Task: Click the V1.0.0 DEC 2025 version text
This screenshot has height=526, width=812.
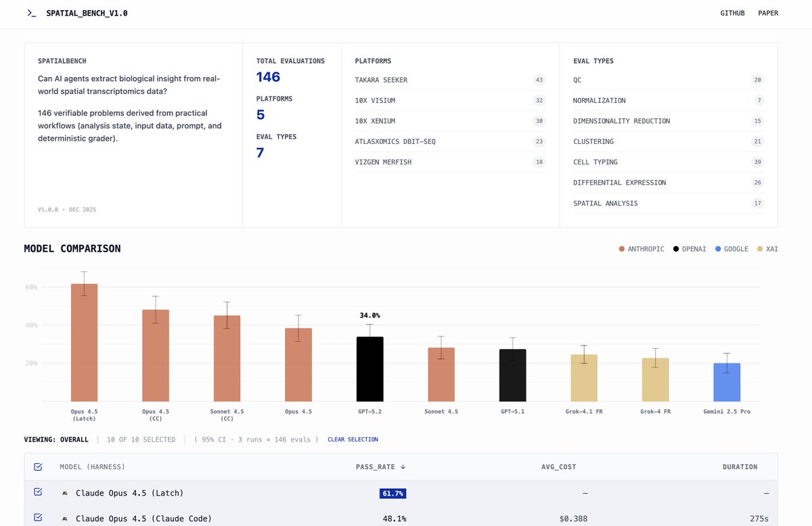Action: pyautogui.click(x=67, y=210)
